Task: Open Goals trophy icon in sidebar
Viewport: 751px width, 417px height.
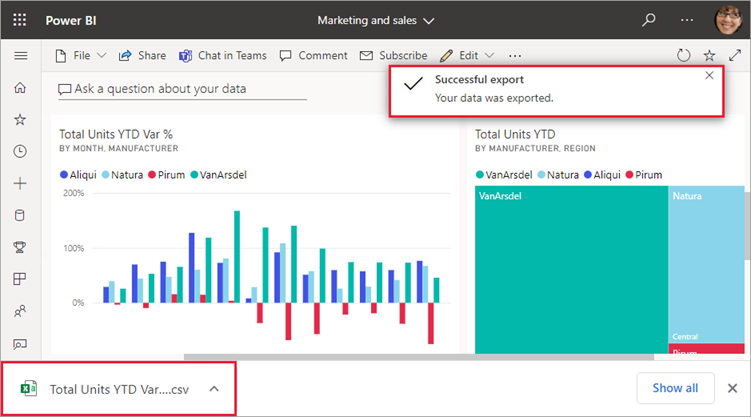Action: (x=20, y=247)
